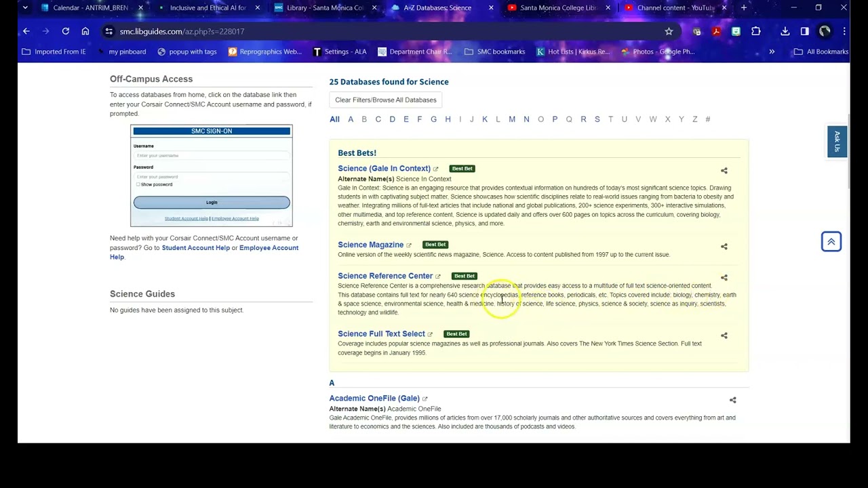Screen dimensions: 868x488
Task: Show more bookmarks with the double-arrow
Action: [772, 52]
